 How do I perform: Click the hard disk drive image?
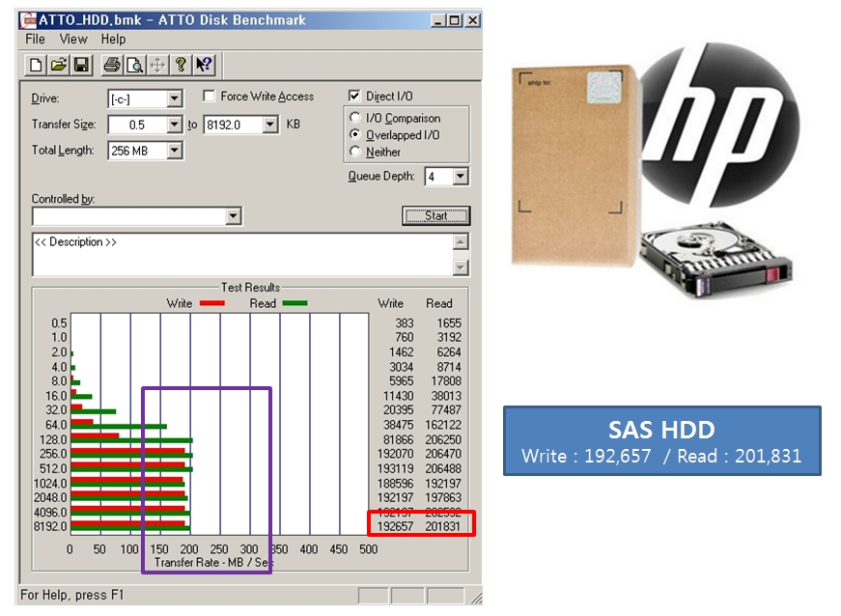(717, 260)
